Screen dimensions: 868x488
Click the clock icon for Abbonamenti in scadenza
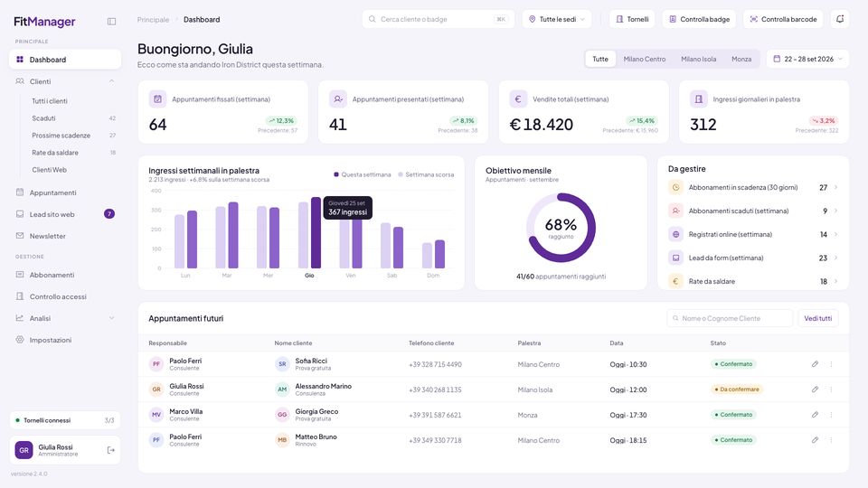676,188
